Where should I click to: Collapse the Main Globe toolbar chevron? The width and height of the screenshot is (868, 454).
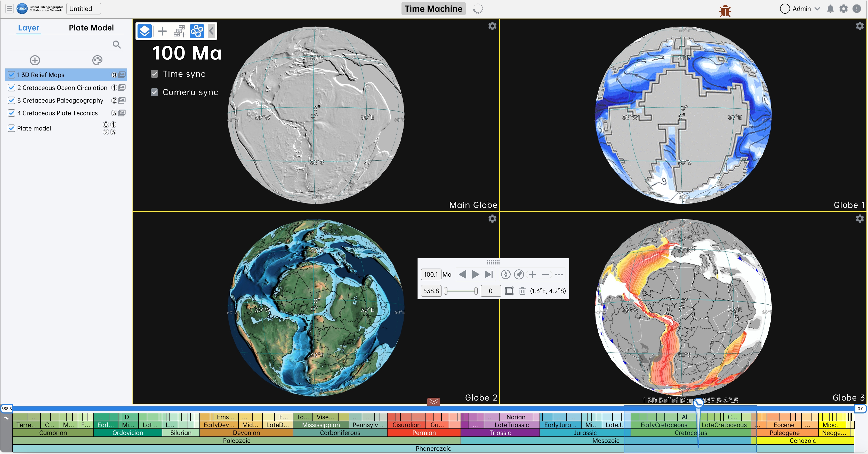(212, 31)
